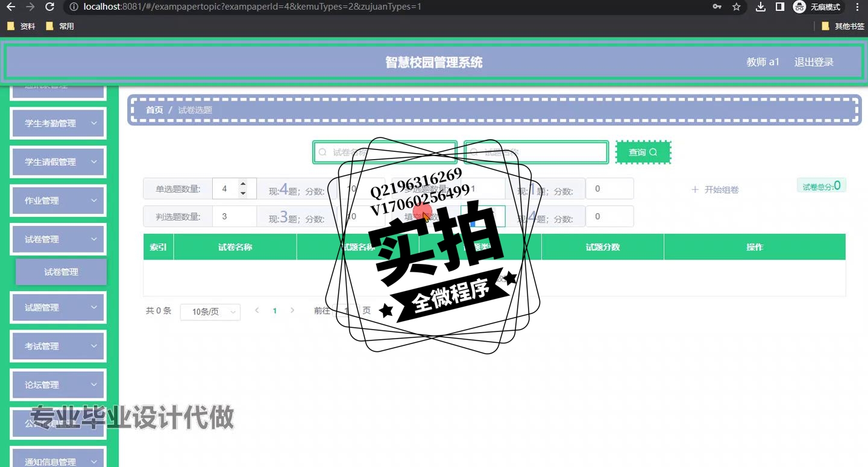This screenshot has height=467, width=868.
Task: Open the 其他书签 bookmarks folder
Action: [x=843, y=27]
